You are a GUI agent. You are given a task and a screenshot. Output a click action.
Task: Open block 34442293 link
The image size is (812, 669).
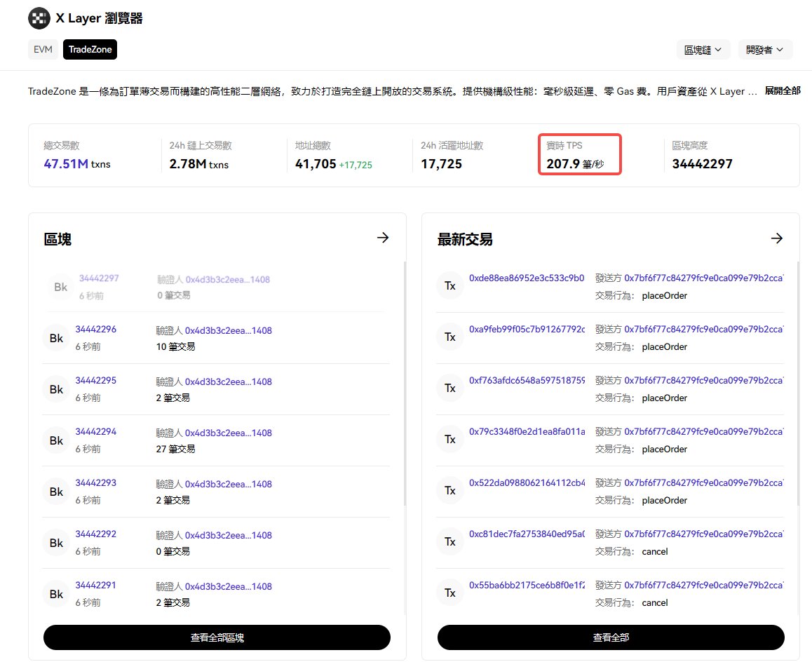[x=96, y=483]
